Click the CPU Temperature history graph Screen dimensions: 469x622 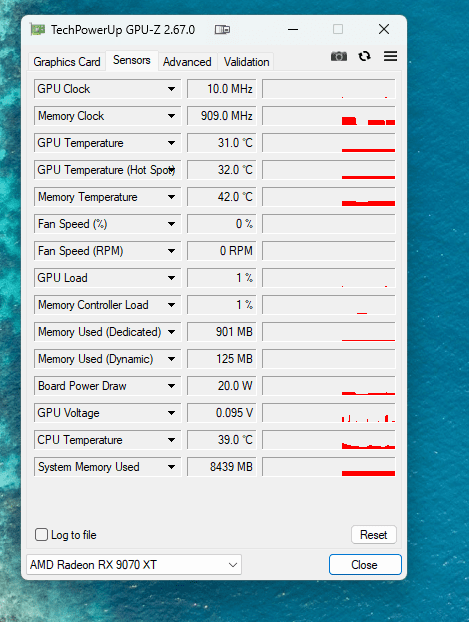click(x=329, y=440)
